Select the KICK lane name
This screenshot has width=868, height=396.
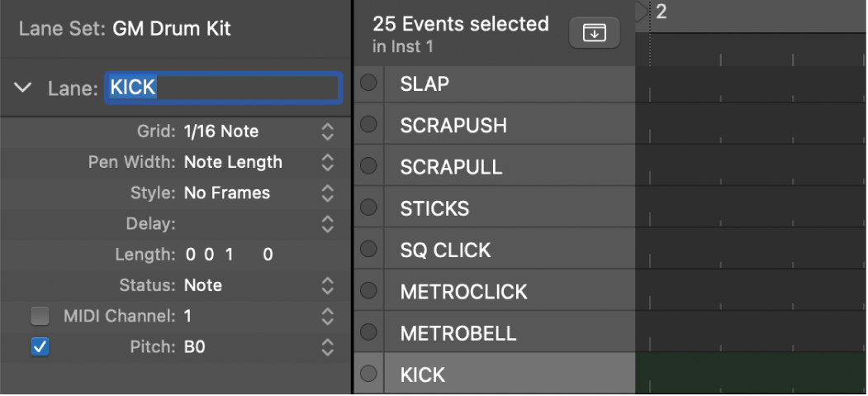pos(423,375)
